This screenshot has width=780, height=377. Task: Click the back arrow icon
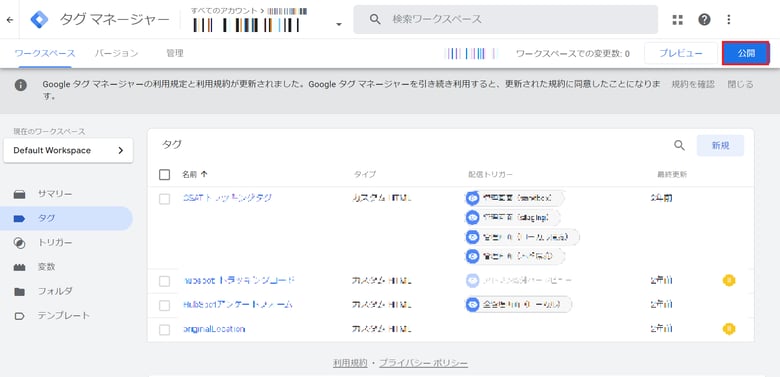tap(9, 20)
